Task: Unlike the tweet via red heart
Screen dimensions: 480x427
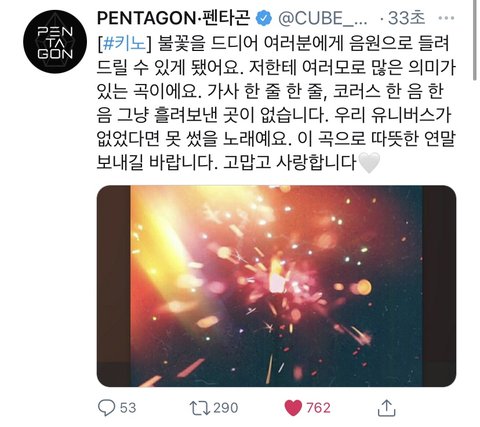Action: click(293, 408)
